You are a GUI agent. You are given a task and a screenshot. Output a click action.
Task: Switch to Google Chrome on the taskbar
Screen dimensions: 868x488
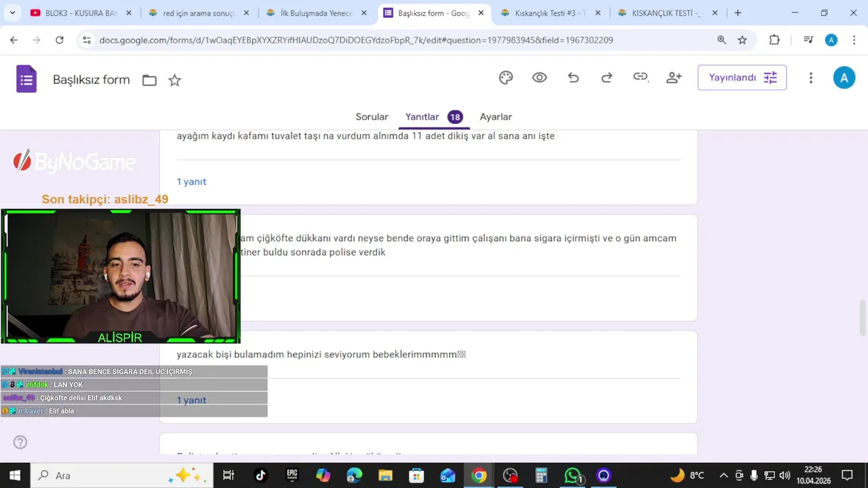tap(479, 475)
